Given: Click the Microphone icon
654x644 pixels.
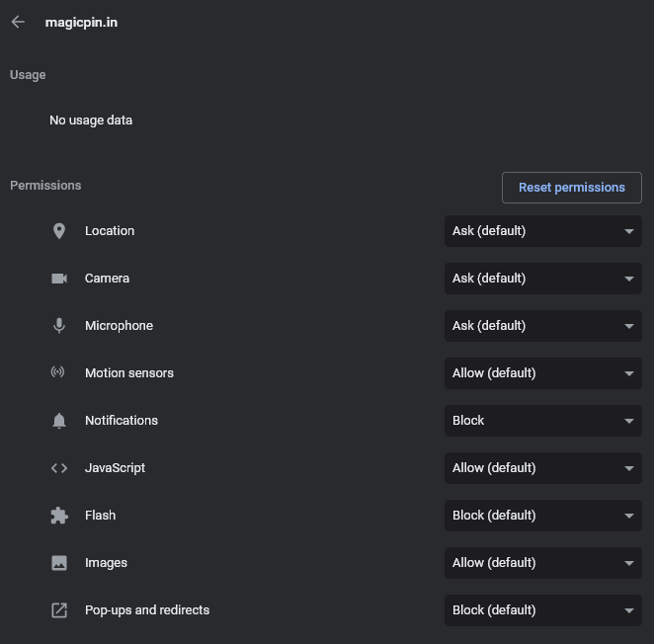Looking at the screenshot, I should (59, 326).
